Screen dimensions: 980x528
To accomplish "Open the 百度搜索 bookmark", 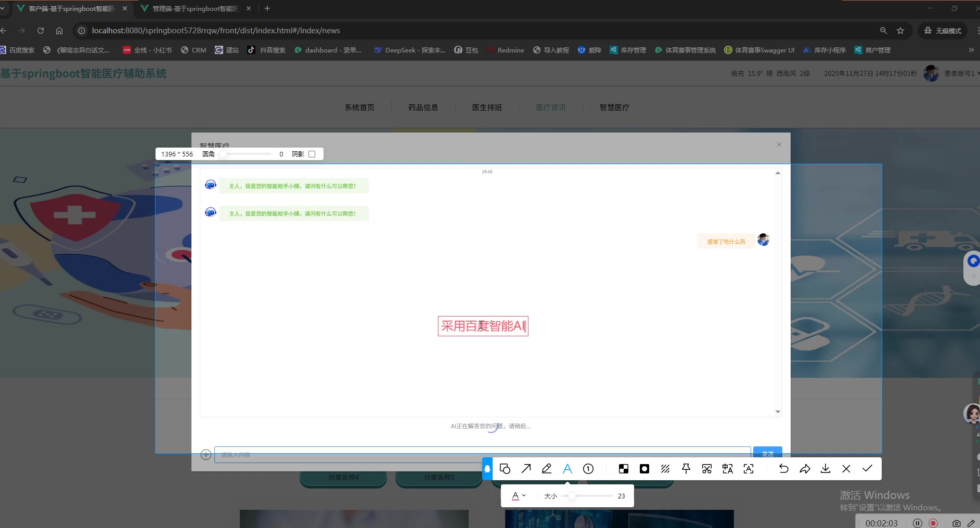I will (x=17, y=50).
